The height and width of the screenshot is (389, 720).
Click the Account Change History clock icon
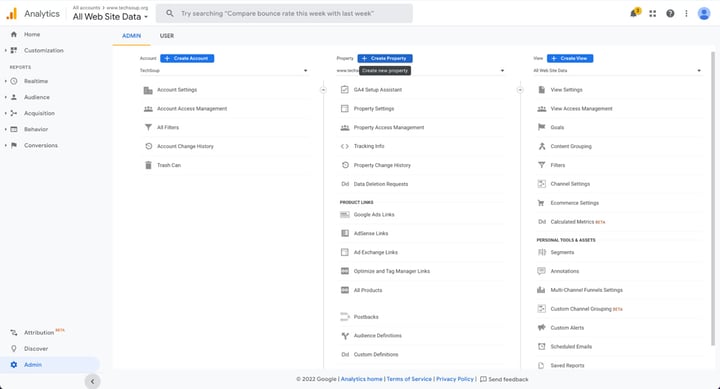point(148,146)
